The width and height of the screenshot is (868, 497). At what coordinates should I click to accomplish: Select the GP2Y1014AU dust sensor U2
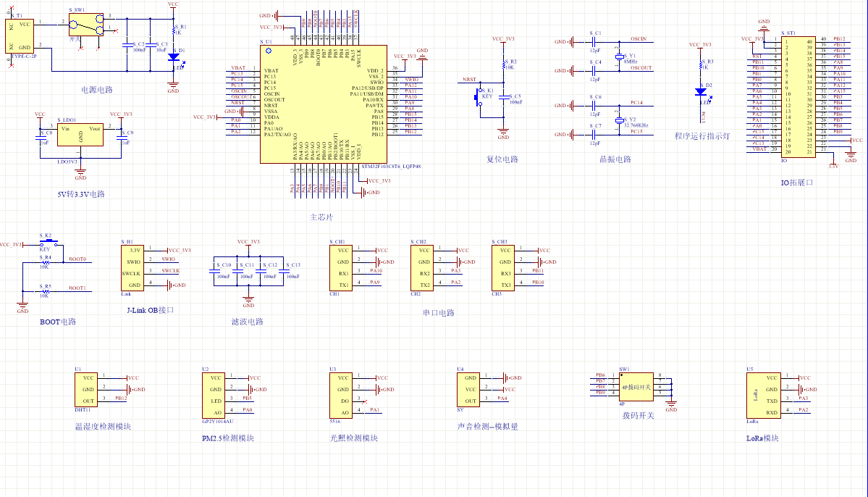[x=214, y=396]
